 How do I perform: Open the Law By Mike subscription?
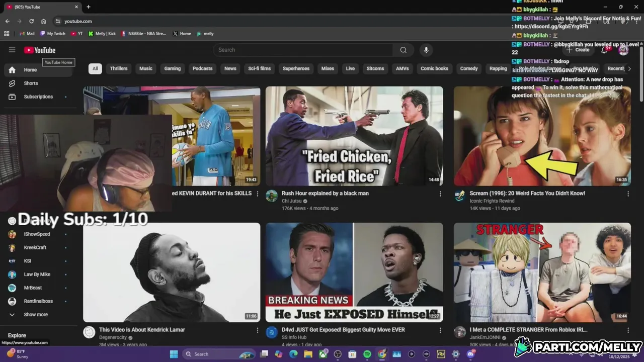[x=38, y=275]
